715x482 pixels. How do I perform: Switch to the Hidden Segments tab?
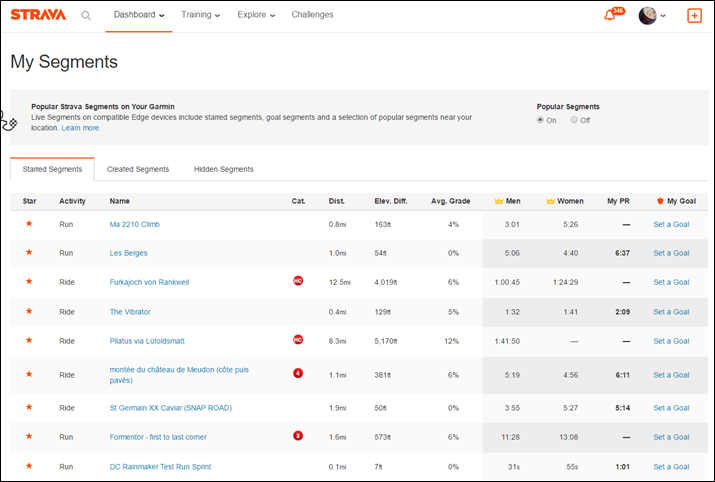[223, 169]
